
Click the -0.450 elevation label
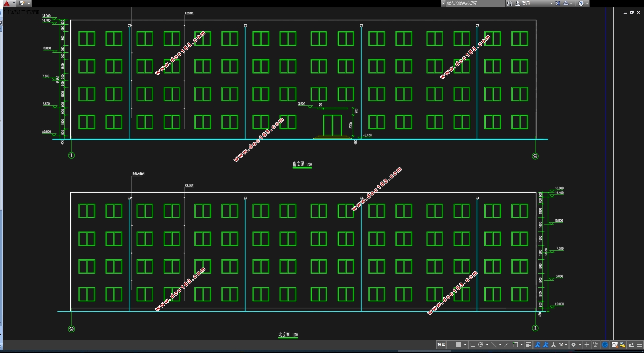(367, 135)
